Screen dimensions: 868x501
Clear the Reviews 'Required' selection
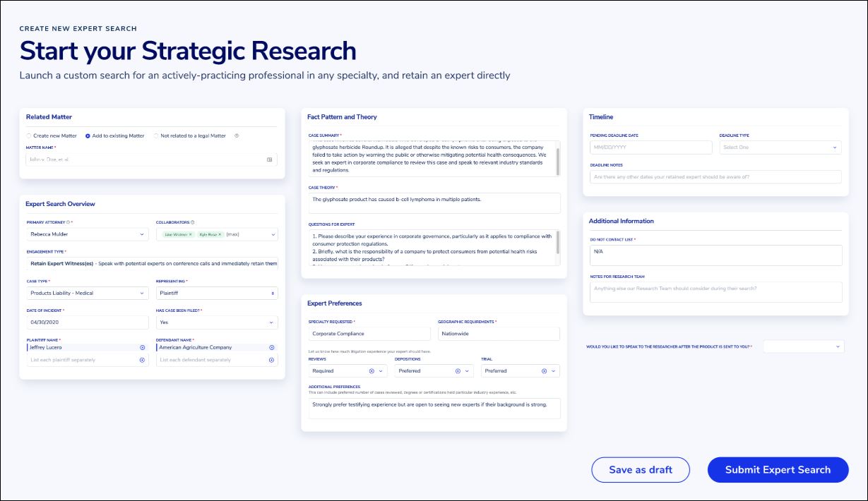click(x=371, y=370)
